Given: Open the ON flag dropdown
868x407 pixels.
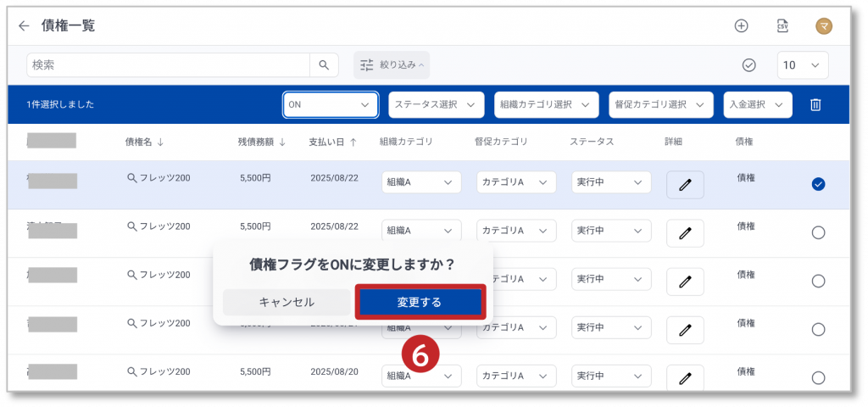Looking at the screenshot, I should point(331,104).
